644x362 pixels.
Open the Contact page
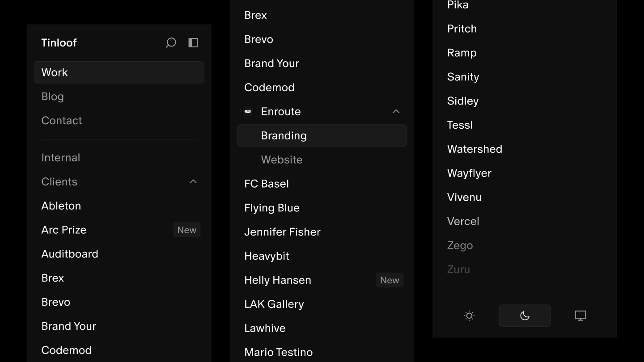pyautogui.click(x=62, y=121)
